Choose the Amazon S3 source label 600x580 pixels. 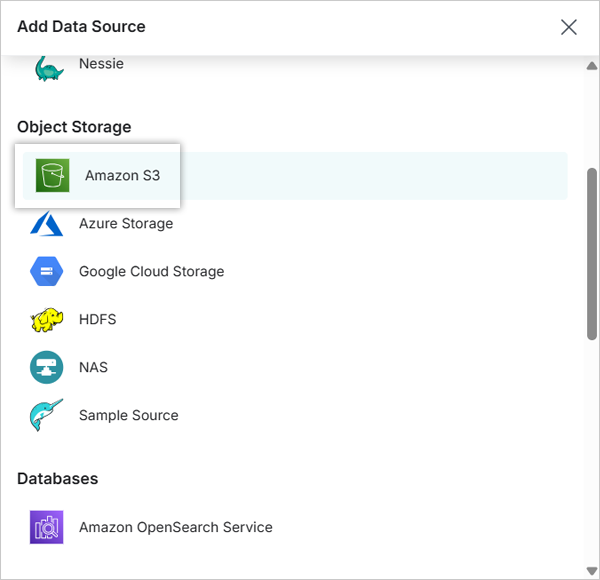coord(122,176)
